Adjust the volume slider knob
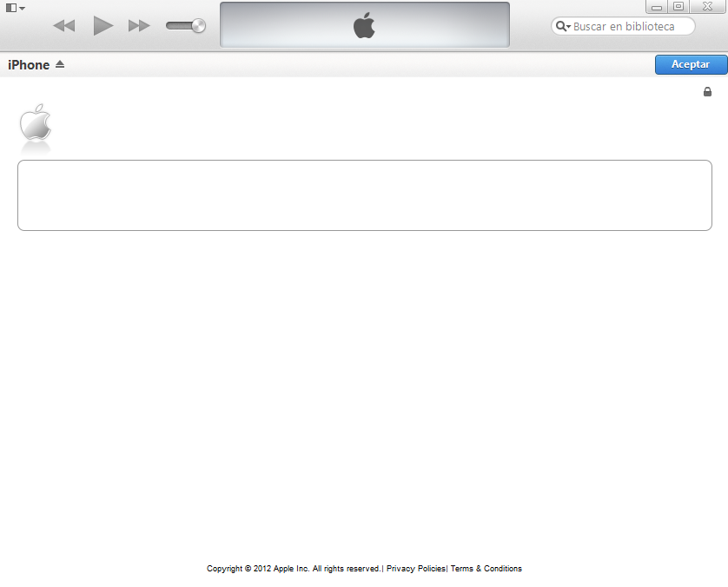728x587 pixels. pyautogui.click(x=199, y=25)
